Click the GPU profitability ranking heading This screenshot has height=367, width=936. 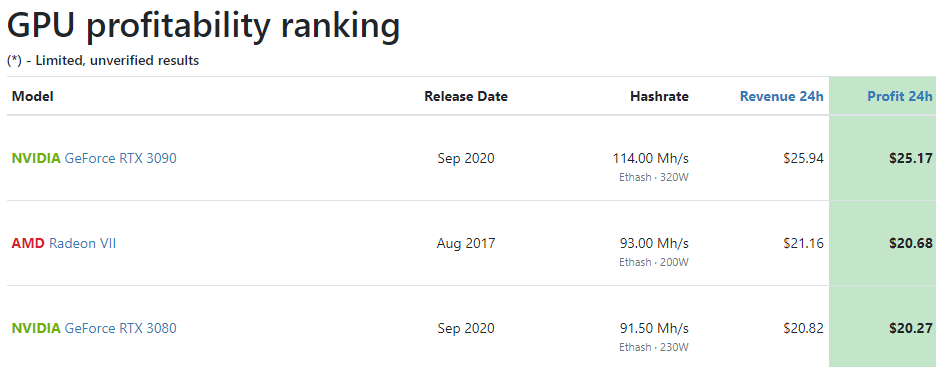[204, 27]
